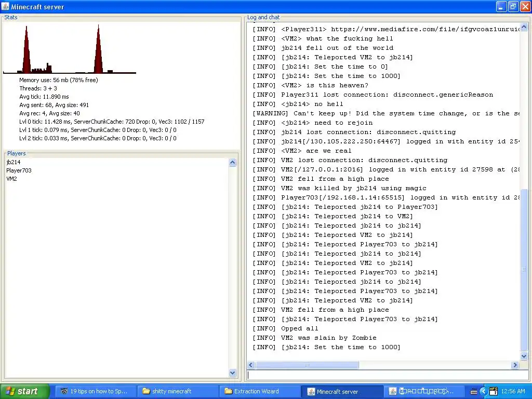Click log panel scroll down arrow
532x399 pixels.
pyautogui.click(x=524, y=356)
